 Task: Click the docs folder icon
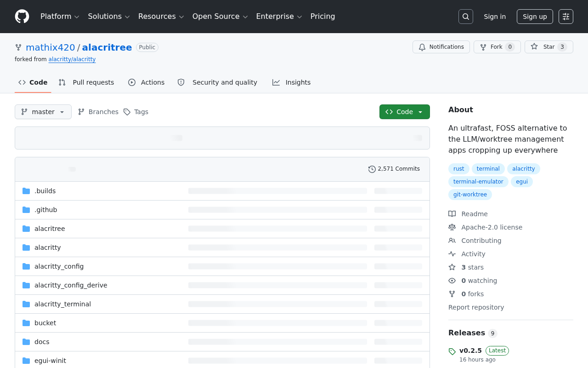tap(26, 342)
